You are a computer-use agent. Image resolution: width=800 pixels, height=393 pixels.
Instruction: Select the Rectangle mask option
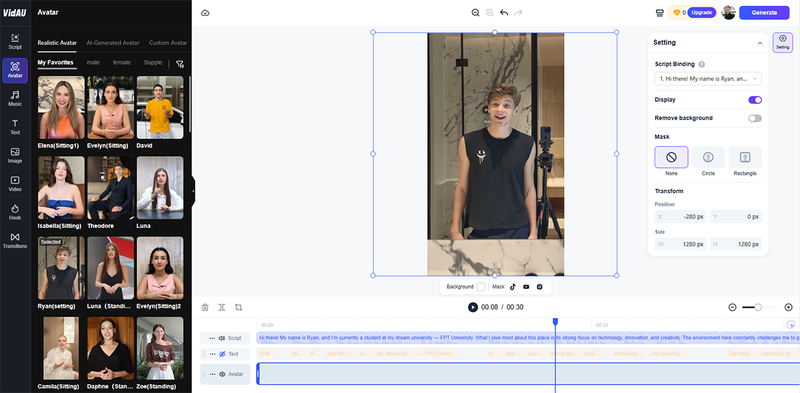coord(745,157)
